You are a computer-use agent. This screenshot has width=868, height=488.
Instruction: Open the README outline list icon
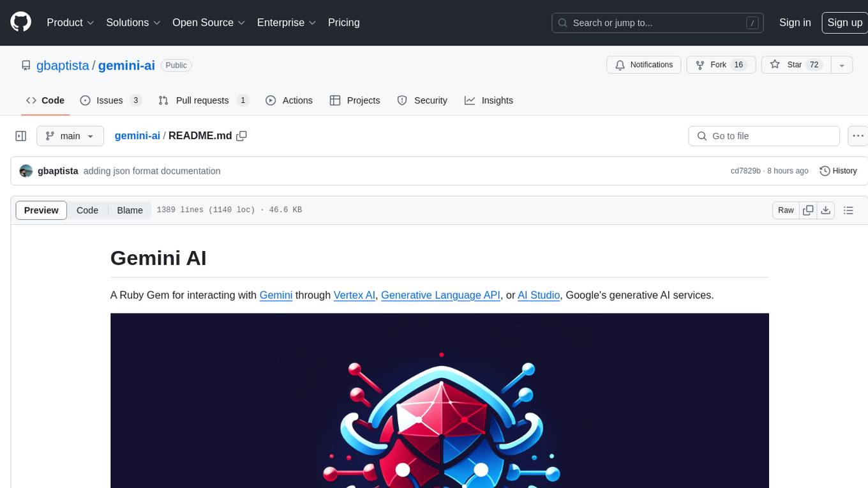click(x=848, y=210)
